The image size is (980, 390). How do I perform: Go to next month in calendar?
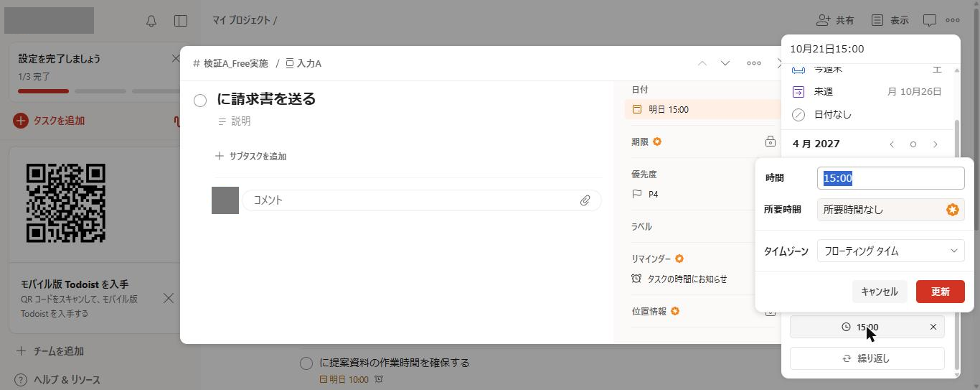936,144
